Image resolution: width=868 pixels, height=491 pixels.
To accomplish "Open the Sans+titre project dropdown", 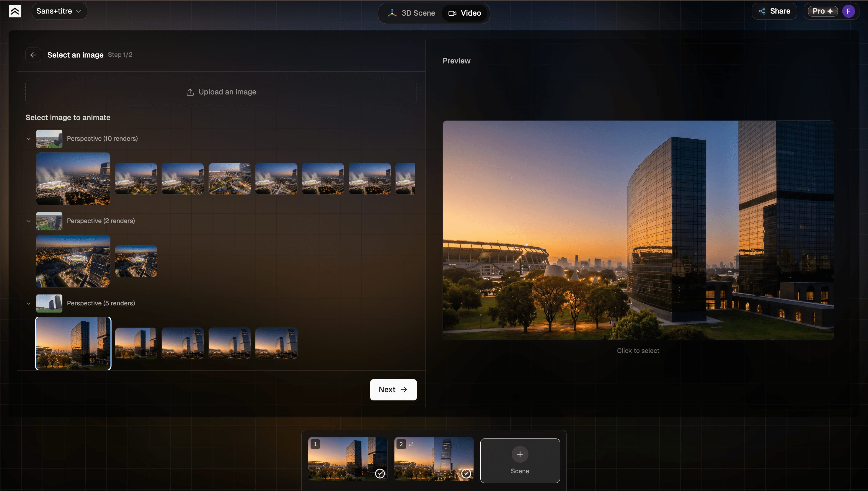I will 59,11.
